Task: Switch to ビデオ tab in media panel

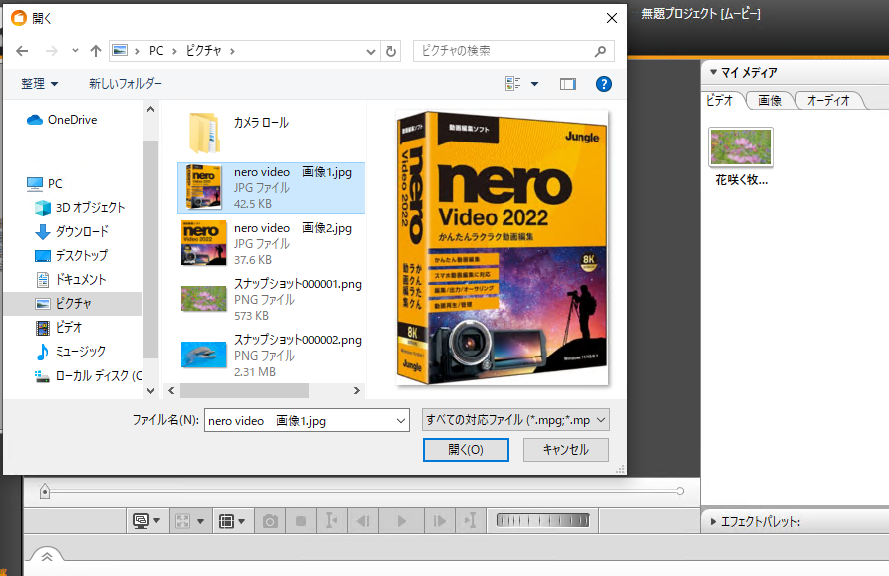Action: tap(720, 100)
